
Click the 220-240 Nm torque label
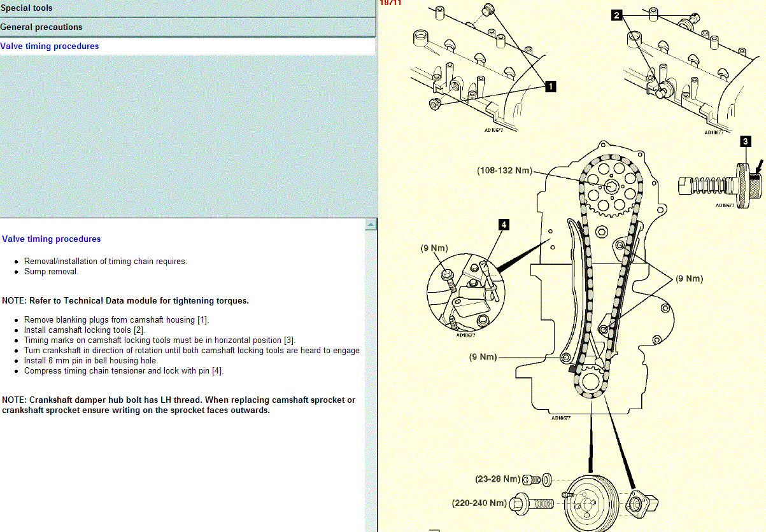point(479,503)
